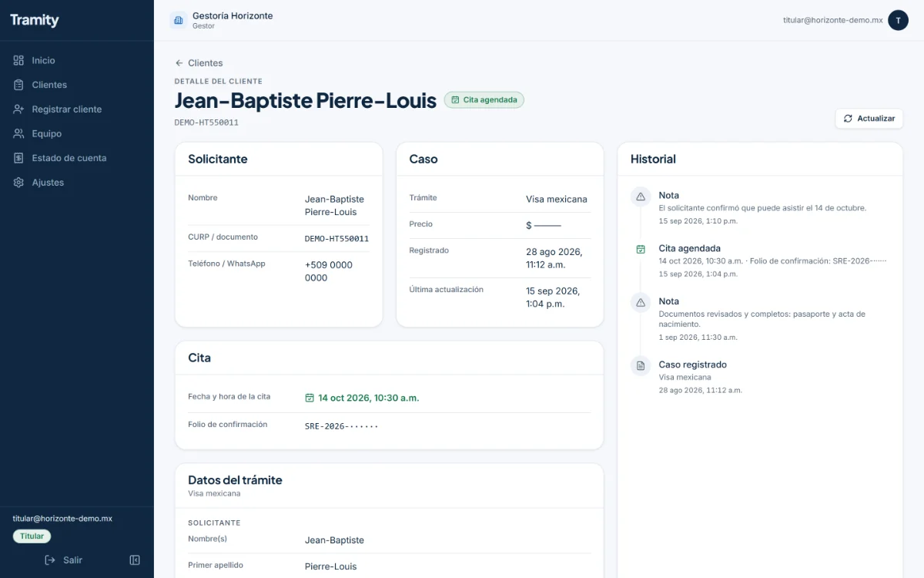Click Salir to log out
This screenshot has height=578, width=924.
click(x=72, y=560)
